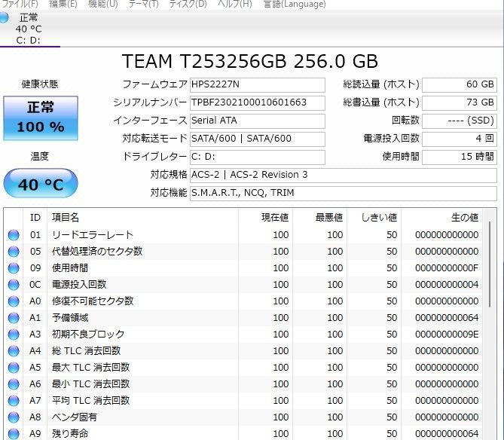
Task: Click the features field S.M.A.R.T., NCQ, TRIM
Action: tap(344, 193)
